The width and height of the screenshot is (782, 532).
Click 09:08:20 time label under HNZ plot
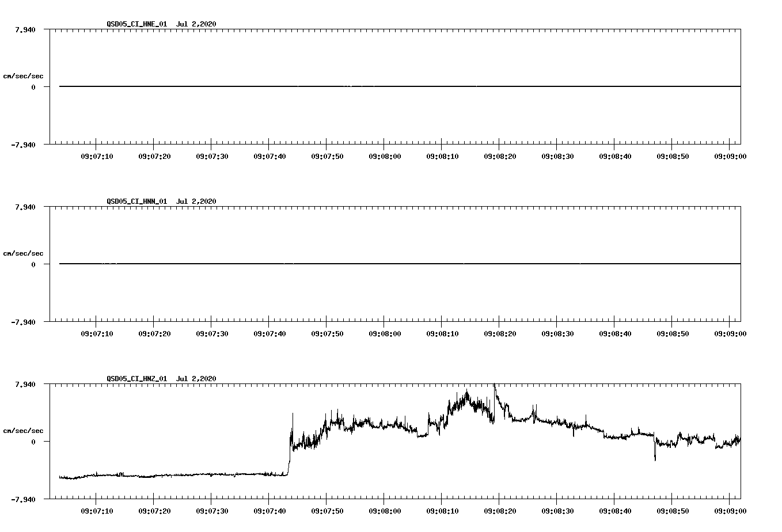(x=500, y=511)
